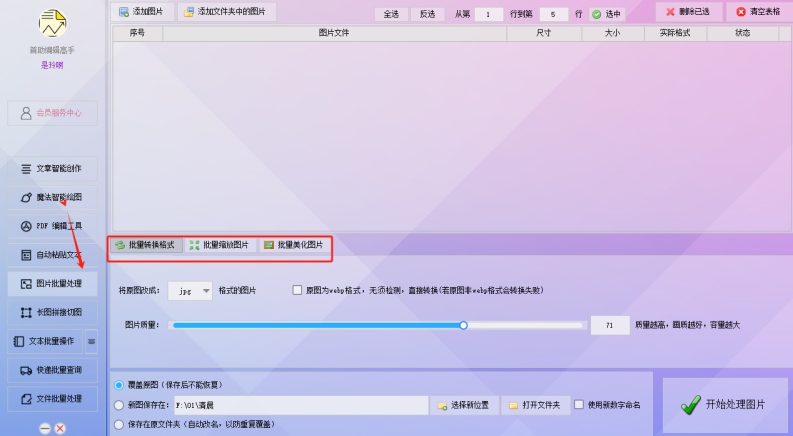The image size is (793, 436).
Task: Enable the 原图为webp格式 checkbox
Action: point(297,290)
